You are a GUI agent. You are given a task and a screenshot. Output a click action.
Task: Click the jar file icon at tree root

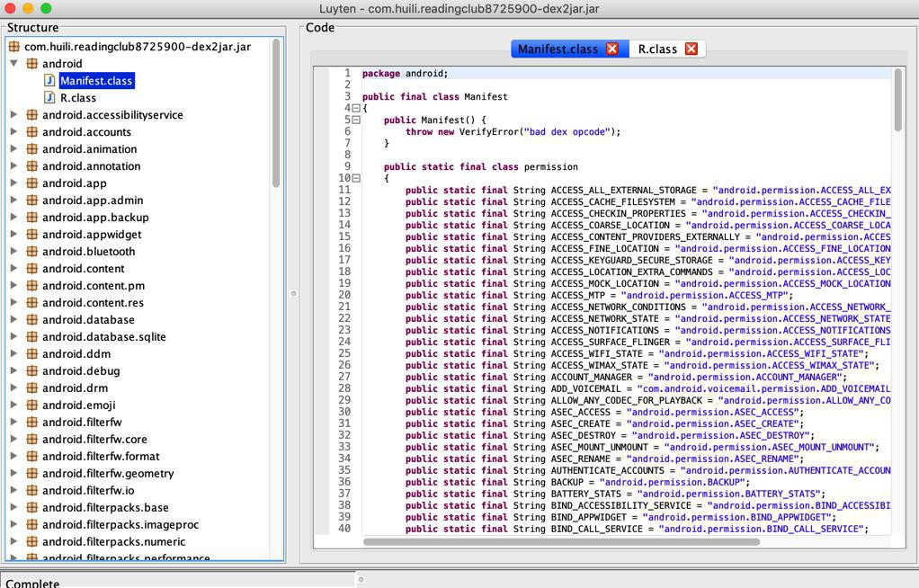(13, 47)
